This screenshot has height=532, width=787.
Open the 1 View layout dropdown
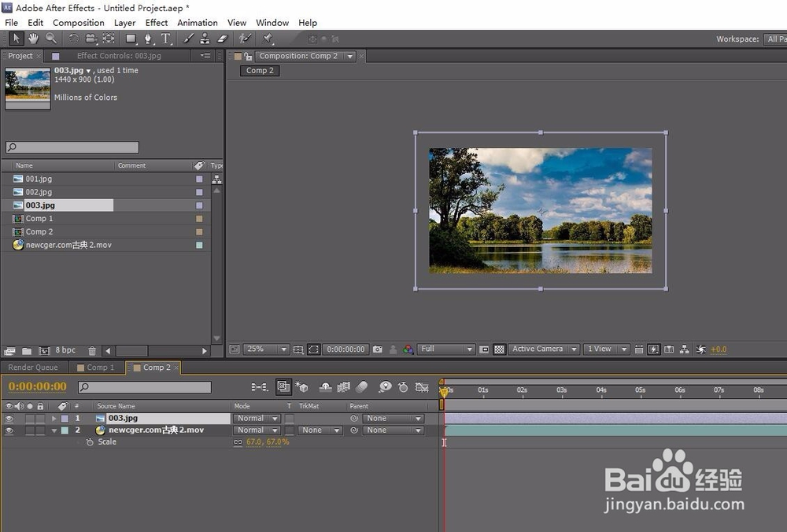click(x=606, y=349)
